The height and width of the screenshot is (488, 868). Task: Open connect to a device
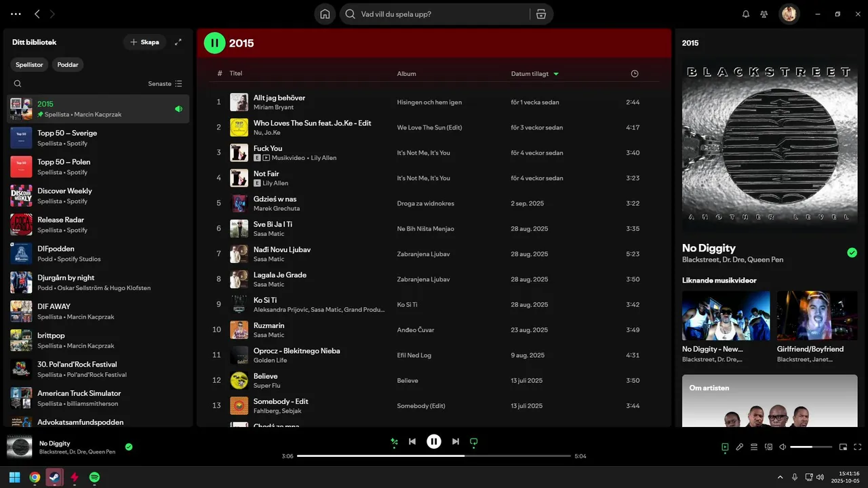(768, 447)
